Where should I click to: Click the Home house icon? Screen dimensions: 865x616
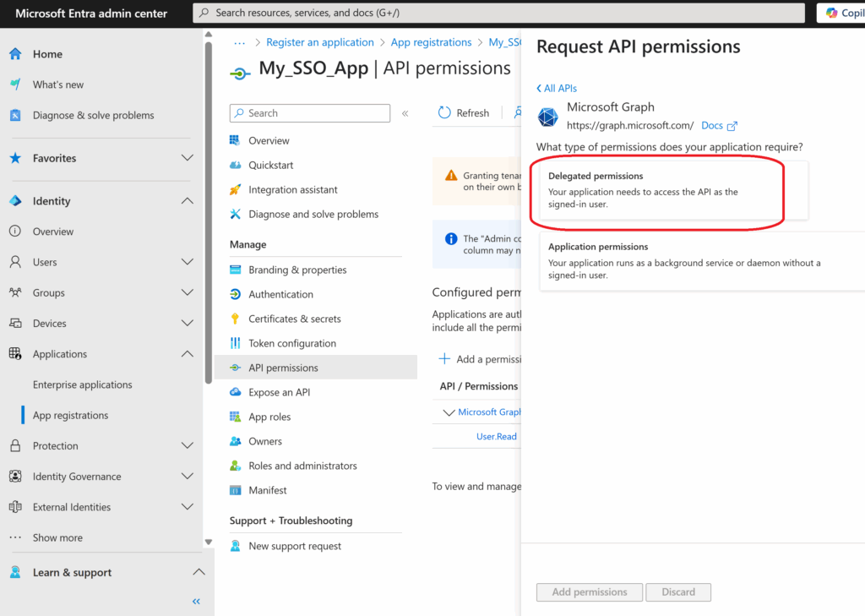(15, 53)
